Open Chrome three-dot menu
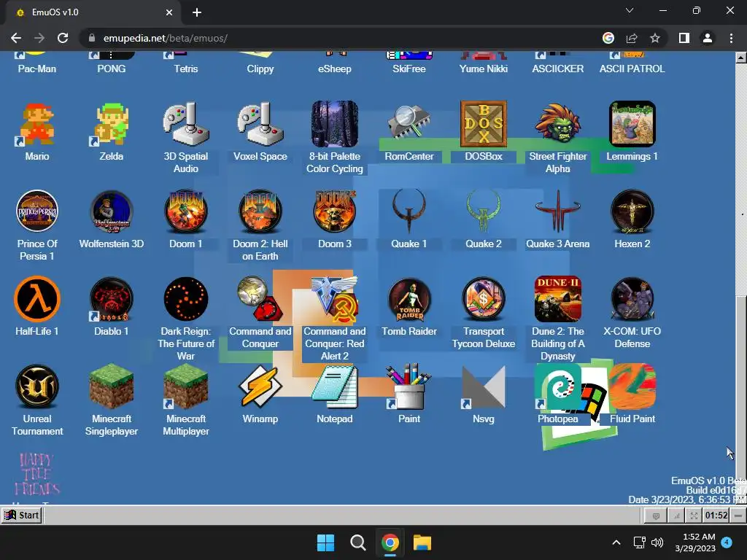This screenshot has width=747, height=560. (731, 38)
